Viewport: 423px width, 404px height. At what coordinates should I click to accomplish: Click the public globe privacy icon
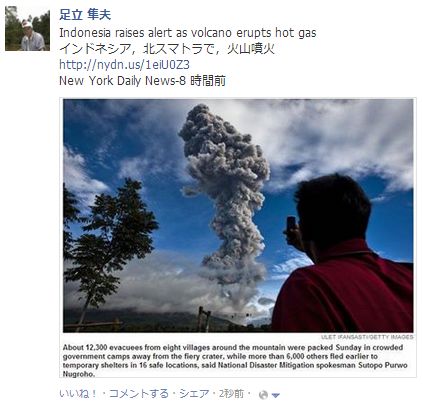point(263,395)
